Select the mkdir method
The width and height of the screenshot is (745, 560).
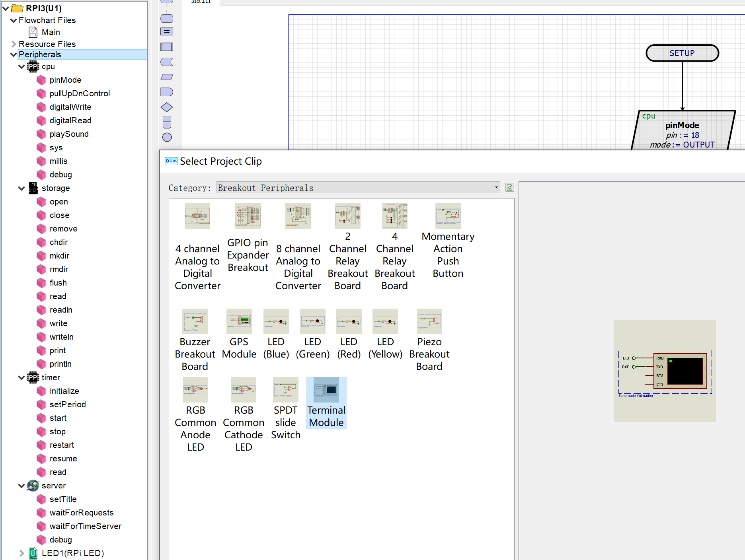[x=59, y=256]
